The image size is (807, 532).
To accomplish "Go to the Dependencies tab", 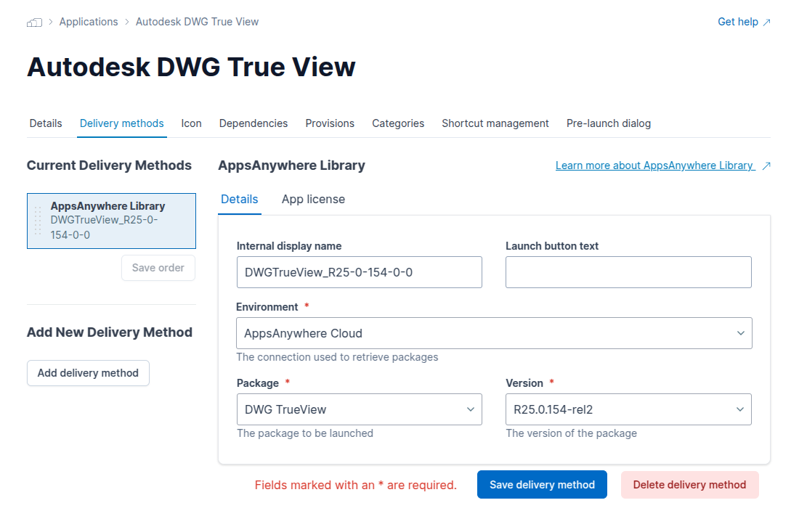I will (x=254, y=123).
